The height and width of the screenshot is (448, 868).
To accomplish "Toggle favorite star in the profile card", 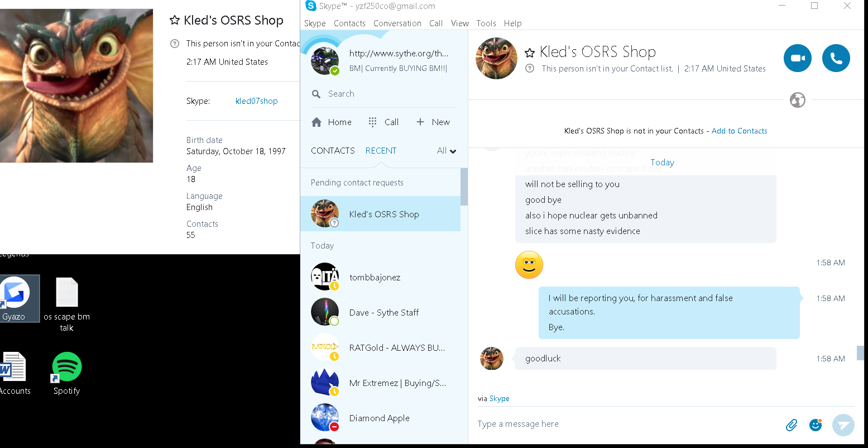I will click(175, 21).
